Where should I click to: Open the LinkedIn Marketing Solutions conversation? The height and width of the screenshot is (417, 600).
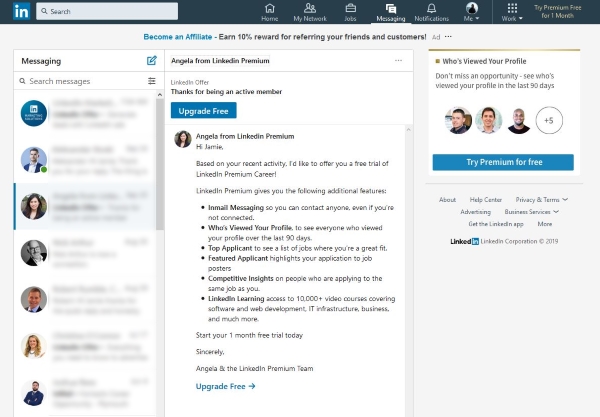pyautogui.click(x=85, y=113)
